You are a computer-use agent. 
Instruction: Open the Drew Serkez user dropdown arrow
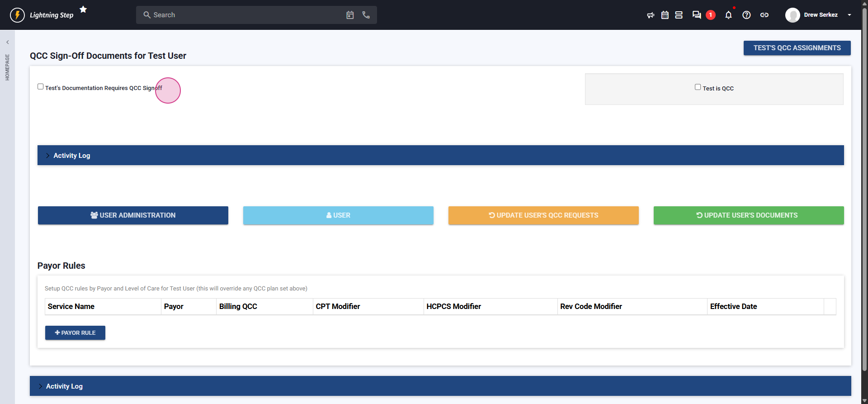click(x=849, y=15)
